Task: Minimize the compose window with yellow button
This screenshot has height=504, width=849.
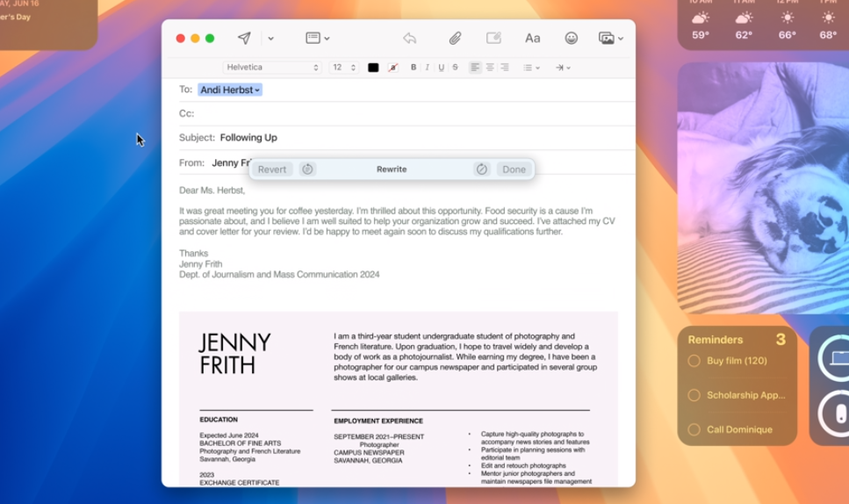Action: point(195,38)
